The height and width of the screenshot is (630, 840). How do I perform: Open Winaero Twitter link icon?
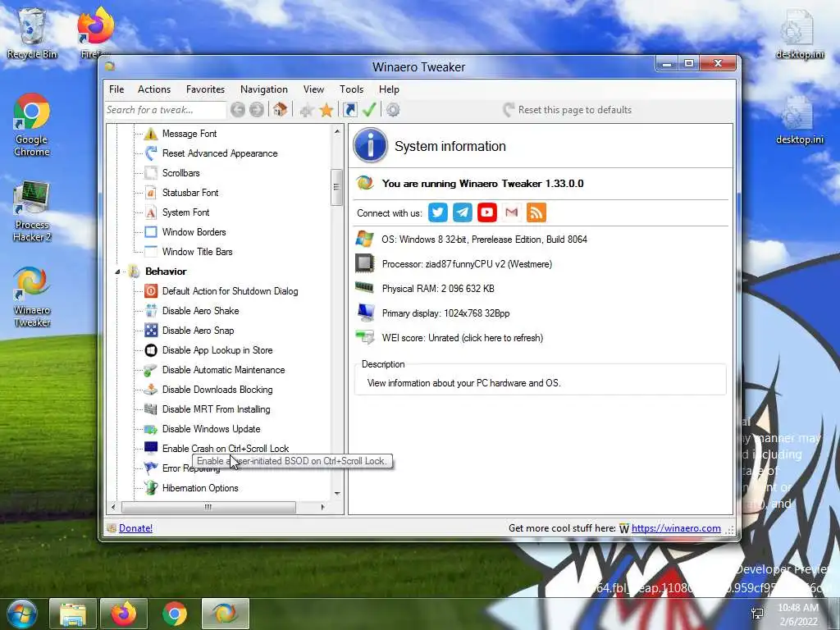pyautogui.click(x=438, y=212)
